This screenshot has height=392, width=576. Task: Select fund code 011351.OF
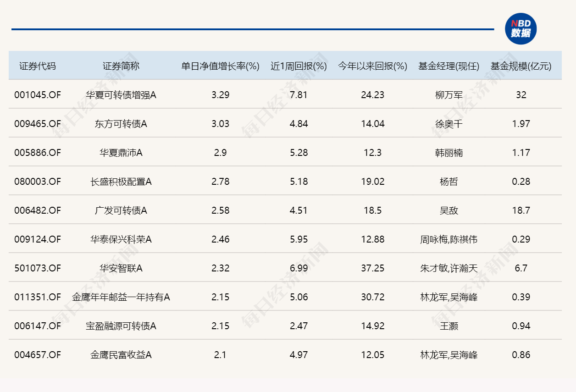point(38,297)
